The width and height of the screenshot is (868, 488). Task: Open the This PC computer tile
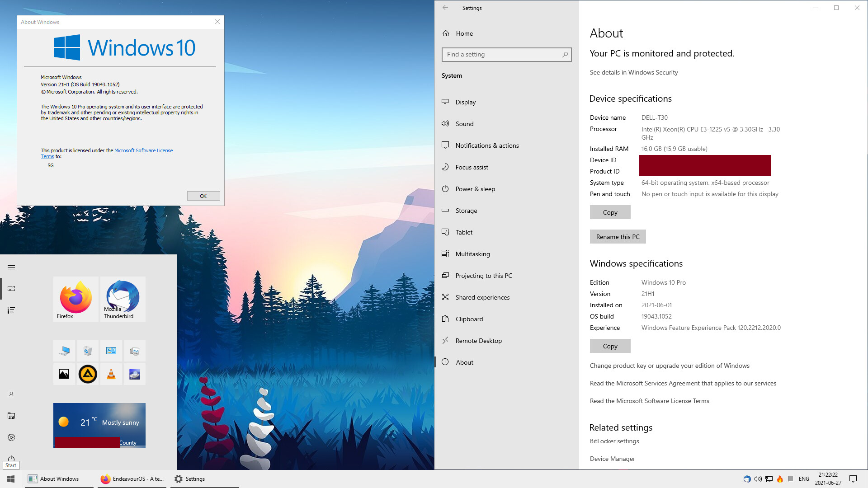coord(64,351)
